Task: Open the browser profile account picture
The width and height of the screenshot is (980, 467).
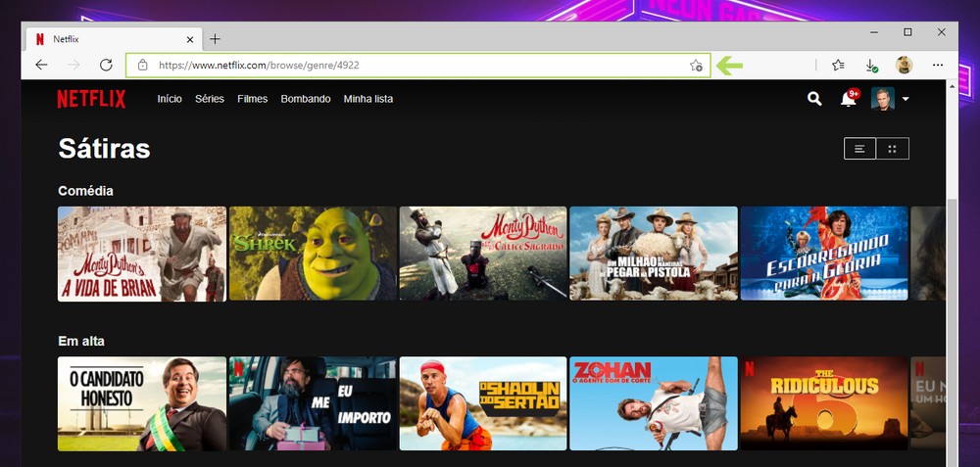Action: point(904,65)
